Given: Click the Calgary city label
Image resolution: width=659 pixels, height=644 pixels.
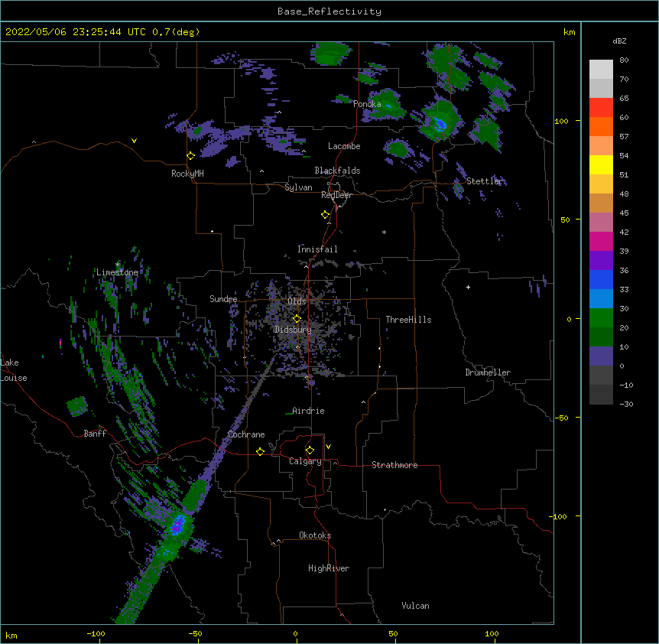Looking at the screenshot, I should [x=305, y=461].
